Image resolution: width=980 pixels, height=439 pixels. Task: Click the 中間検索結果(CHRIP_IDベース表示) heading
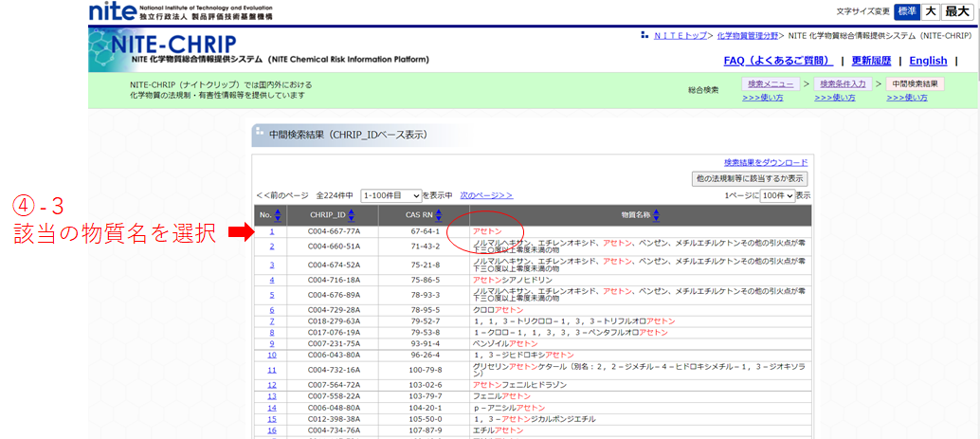(348, 135)
